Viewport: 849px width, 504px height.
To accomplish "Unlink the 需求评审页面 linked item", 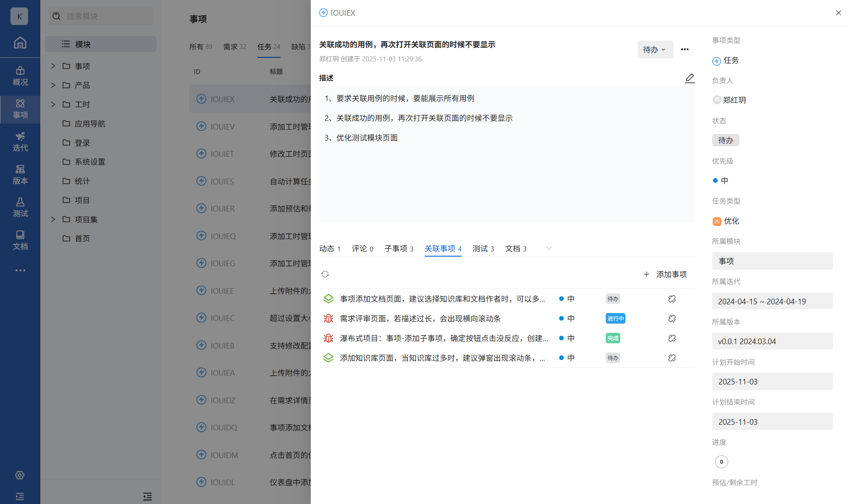I will pyautogui.click(x=671, y=319).
